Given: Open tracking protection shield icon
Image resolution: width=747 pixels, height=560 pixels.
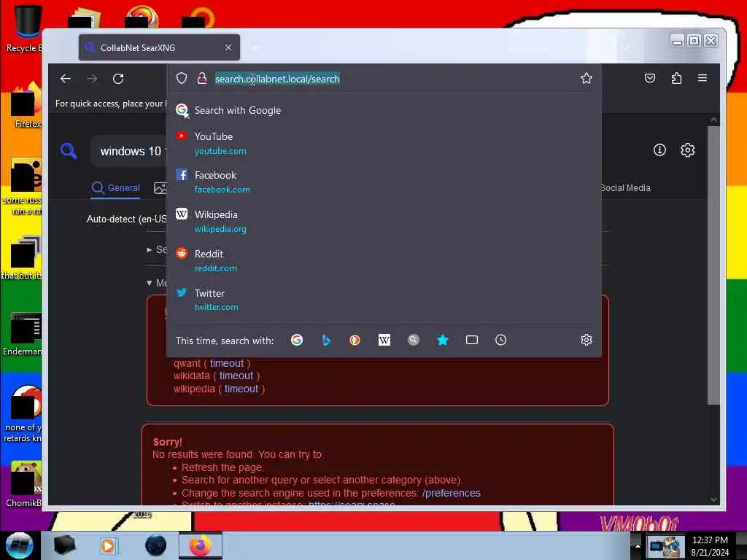Looking at the screenshot, I should pos(182,78).
